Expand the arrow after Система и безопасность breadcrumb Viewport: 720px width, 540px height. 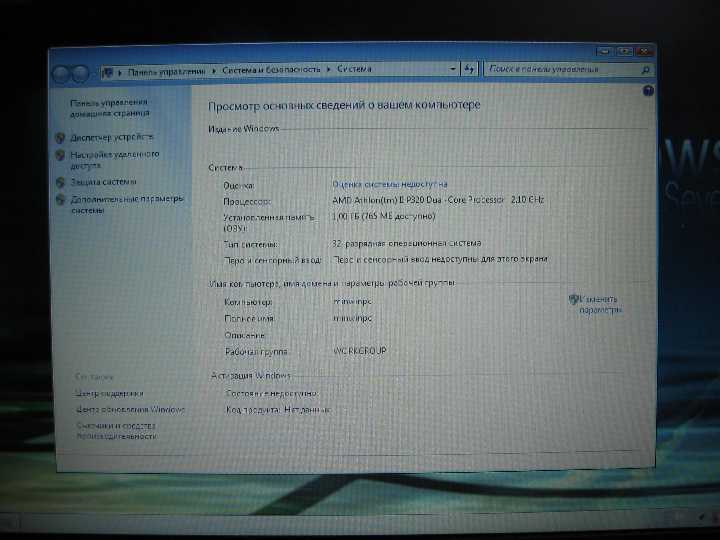pyautogui.click(x=329, y=69)
